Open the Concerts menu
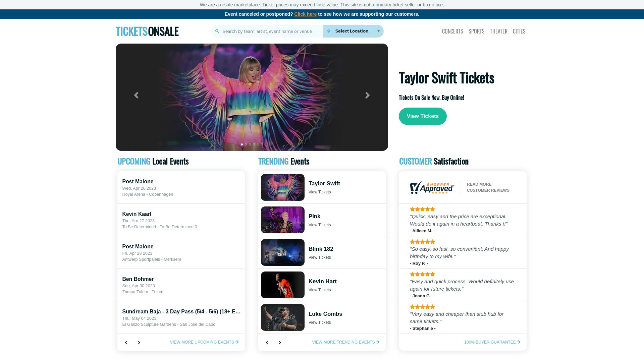 tap(452, 31)
